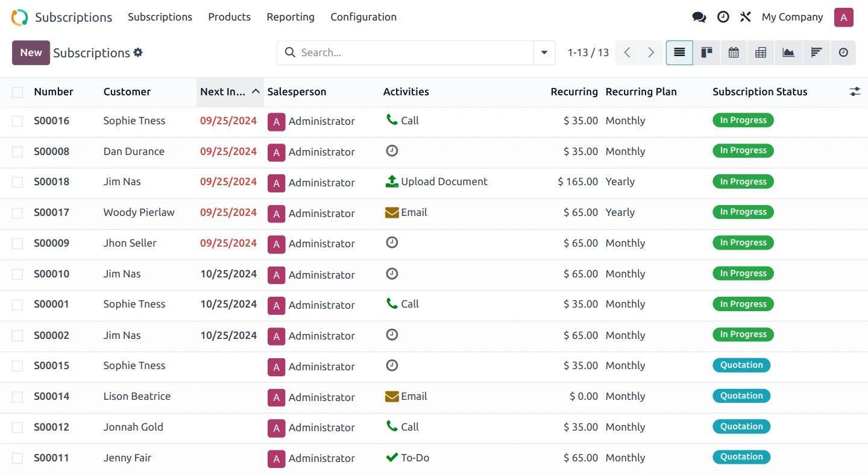Open the activities clock icon in top bar
Image resolution: width=868 pixels, height=474 pixels.
pos(723,17)
